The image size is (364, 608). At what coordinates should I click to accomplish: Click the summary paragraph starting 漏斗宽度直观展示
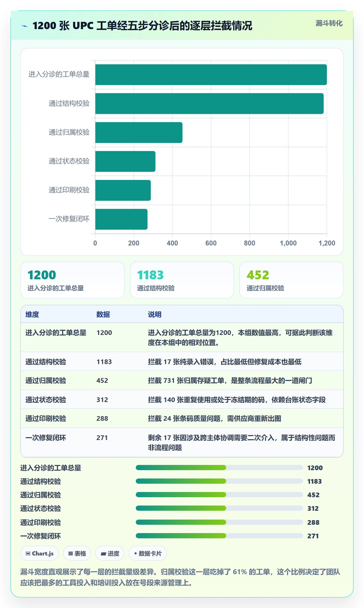click(x=180, y=577)
